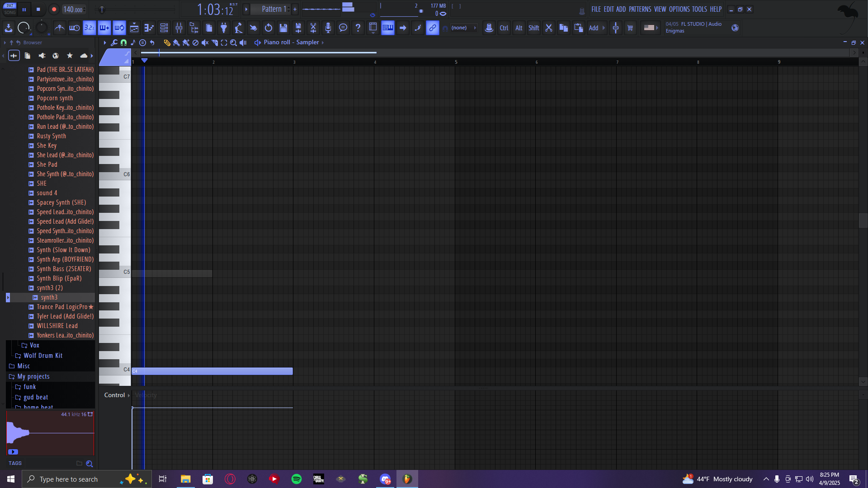This screenshot has height=488, width=868.
Task: Open the TOOLS menu
Action: point(699,9)
